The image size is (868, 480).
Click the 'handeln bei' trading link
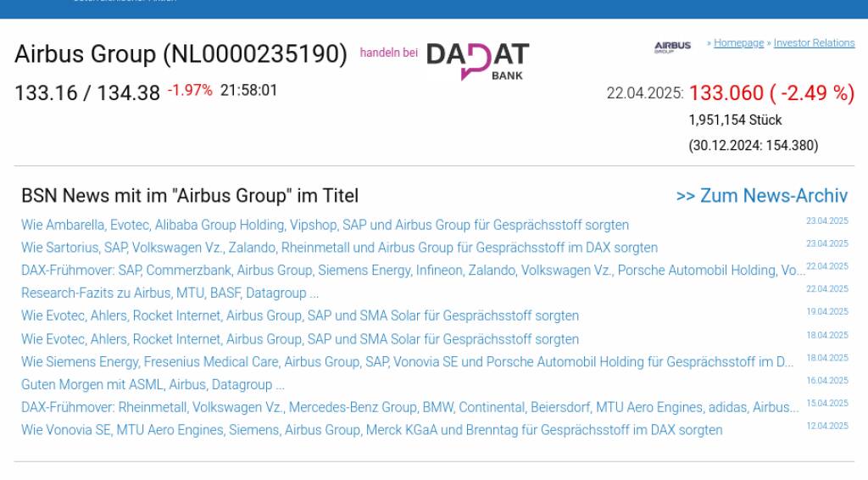[388, 53]
